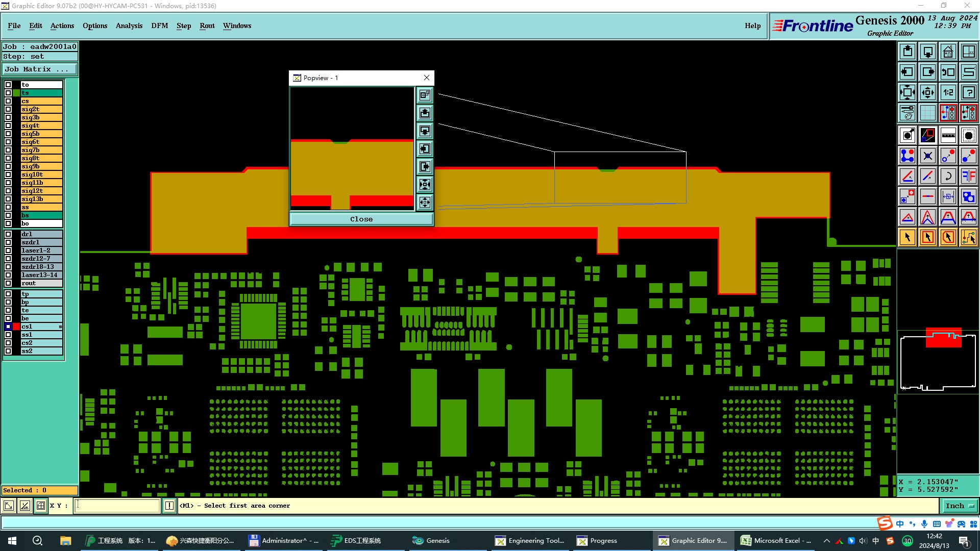
Task: Toggle the checkbox for layer drl
Action: [8, 234]
